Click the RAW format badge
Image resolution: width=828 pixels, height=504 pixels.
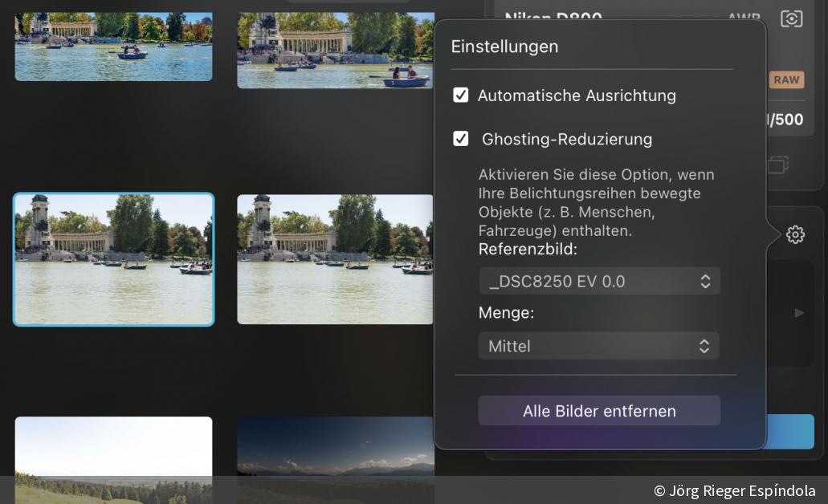pyautogui.click(x=786, y=80)
